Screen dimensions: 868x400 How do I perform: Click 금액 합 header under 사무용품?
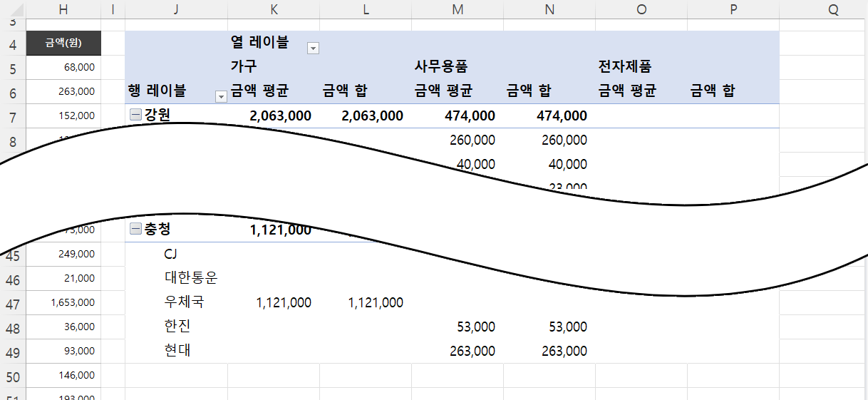point(528,91)
